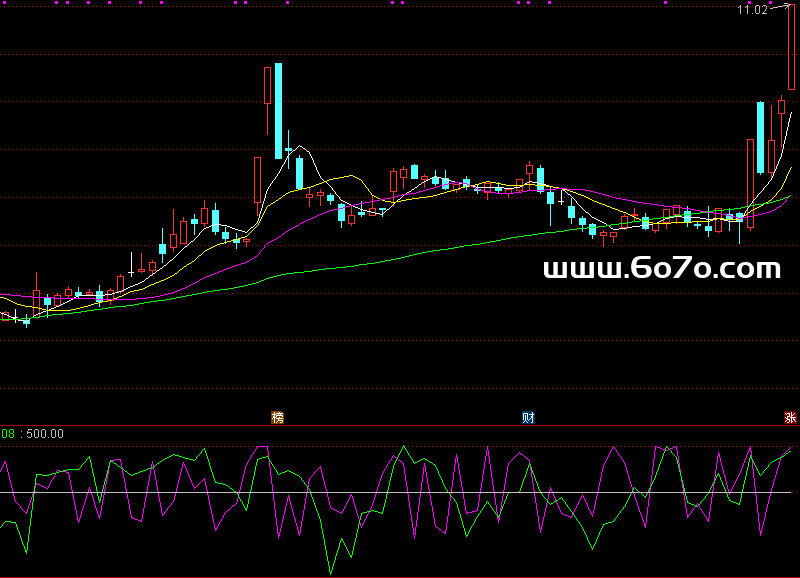800x578 pixels.
Task: Click the 500.00 indicator value label
Action: click(45, 434)
